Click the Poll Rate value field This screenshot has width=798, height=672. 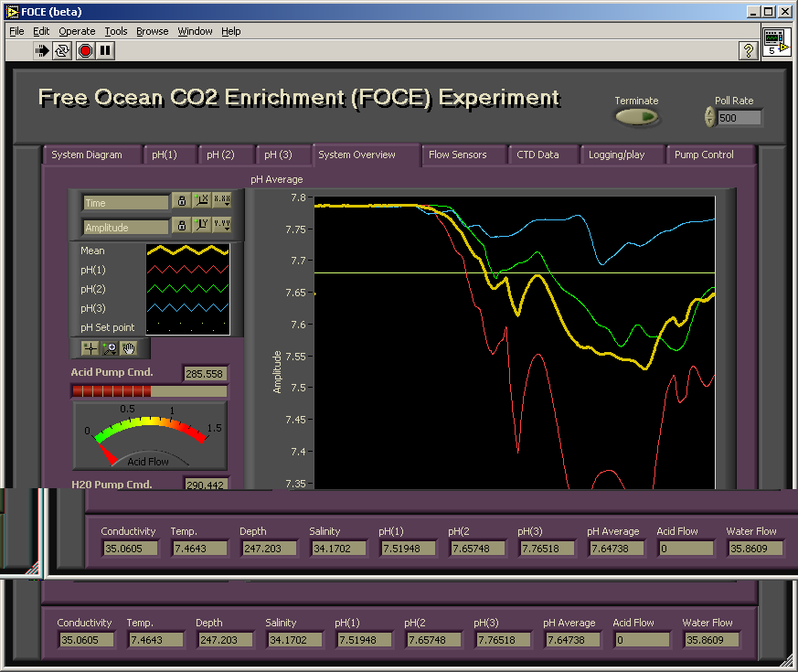[x=739, y=118]
